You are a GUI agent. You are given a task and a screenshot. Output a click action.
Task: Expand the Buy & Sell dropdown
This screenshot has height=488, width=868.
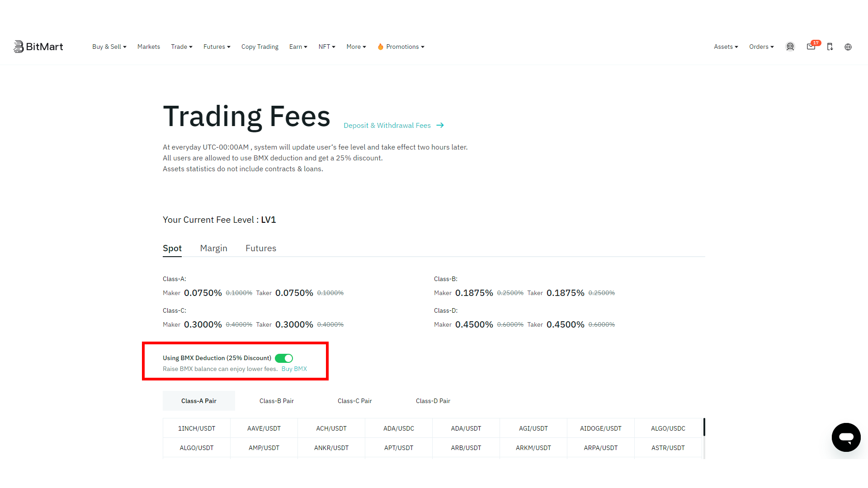pyautogui.click(x=109, y=47)
